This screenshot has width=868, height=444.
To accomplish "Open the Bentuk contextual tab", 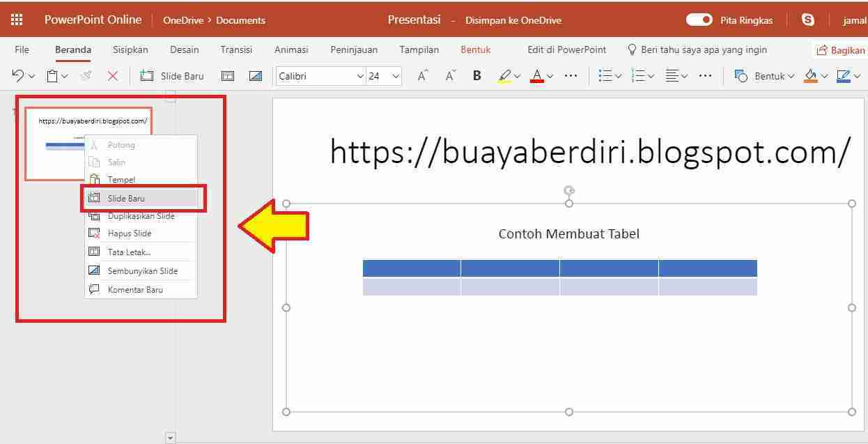I will pos(476,49).
